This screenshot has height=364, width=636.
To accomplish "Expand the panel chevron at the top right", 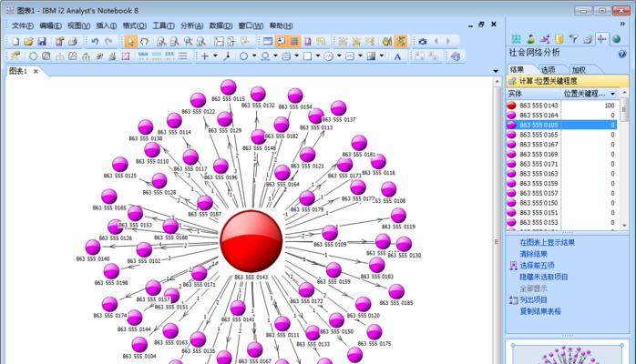I will (622, 24).
